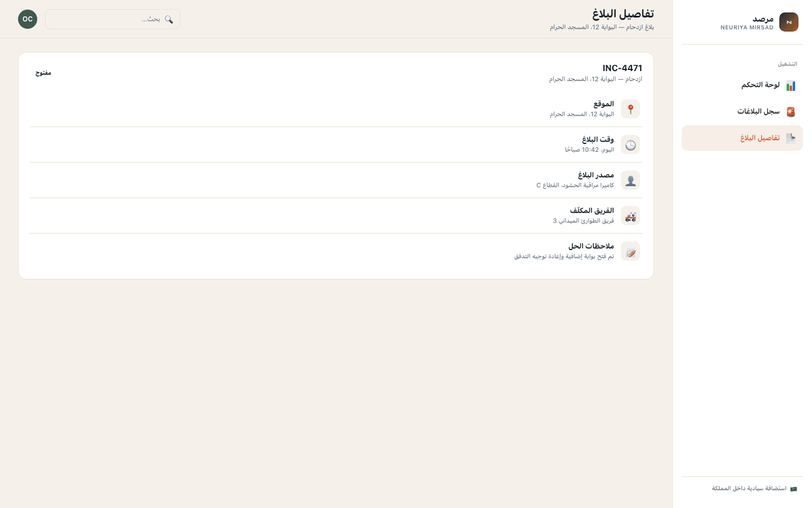Image resolution: width=812 pixels, height=508 pixels.
Task: Click the مصدر البلاغ row title
Action: pyautogui.click(x=596, y=175)
